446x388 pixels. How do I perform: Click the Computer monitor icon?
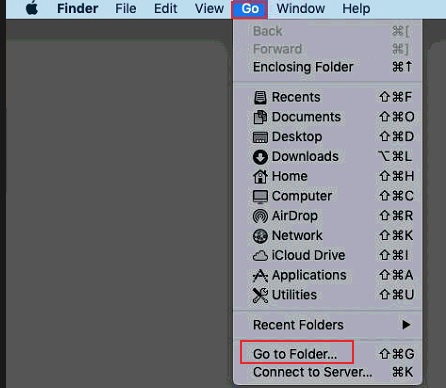260,196
